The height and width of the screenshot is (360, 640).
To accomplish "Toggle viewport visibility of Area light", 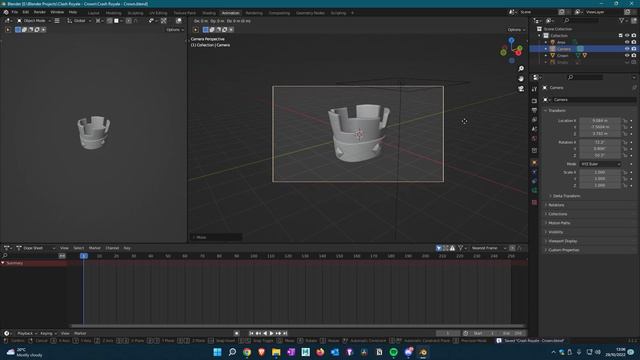I will 627,42.
